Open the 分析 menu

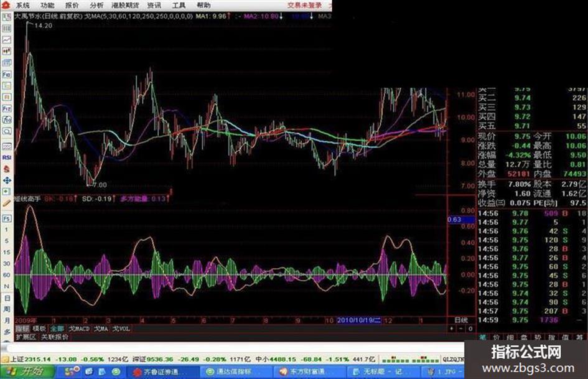[96, 5]
